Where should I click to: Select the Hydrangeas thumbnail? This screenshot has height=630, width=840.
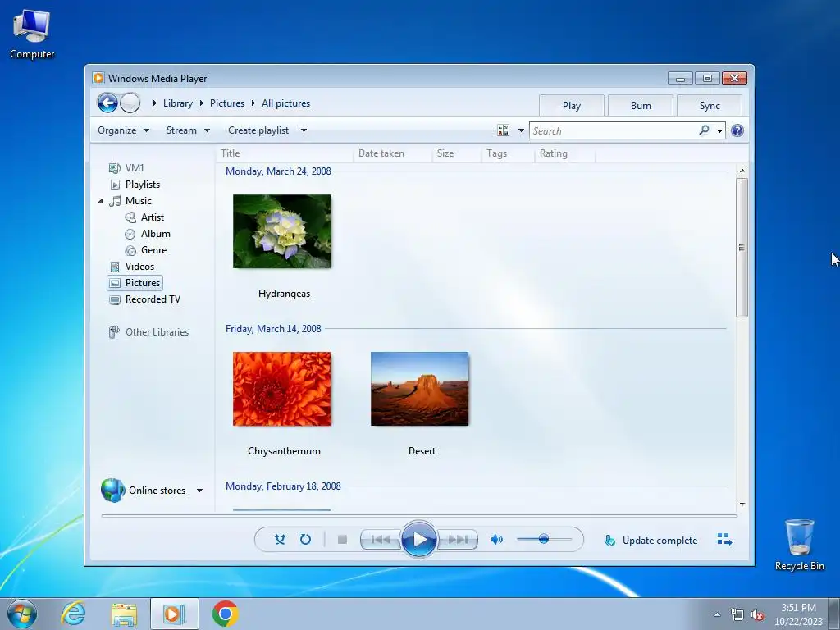(282, 231)
